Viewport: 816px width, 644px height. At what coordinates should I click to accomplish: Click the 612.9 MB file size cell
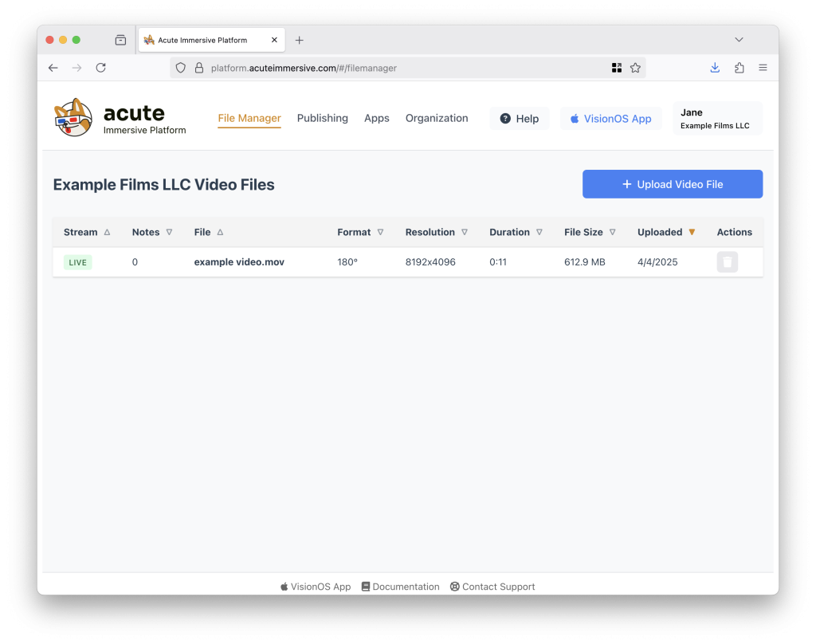pos(585,262)
